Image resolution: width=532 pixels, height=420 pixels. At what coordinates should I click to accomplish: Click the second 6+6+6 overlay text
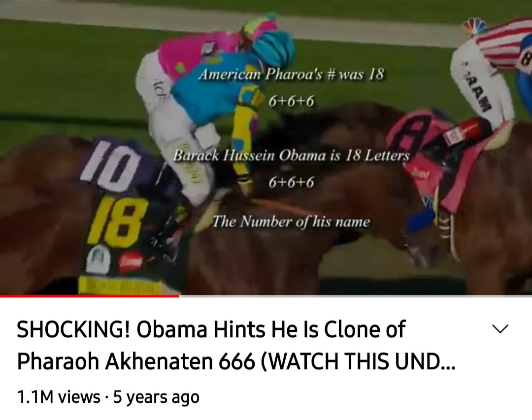click(291, 182)
